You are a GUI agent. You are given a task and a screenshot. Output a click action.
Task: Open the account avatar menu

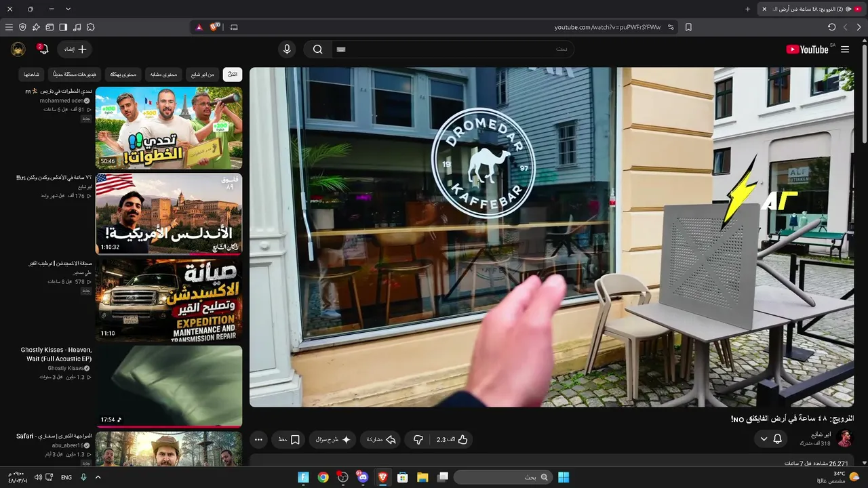pyautogui.click(x=18, y=49)
